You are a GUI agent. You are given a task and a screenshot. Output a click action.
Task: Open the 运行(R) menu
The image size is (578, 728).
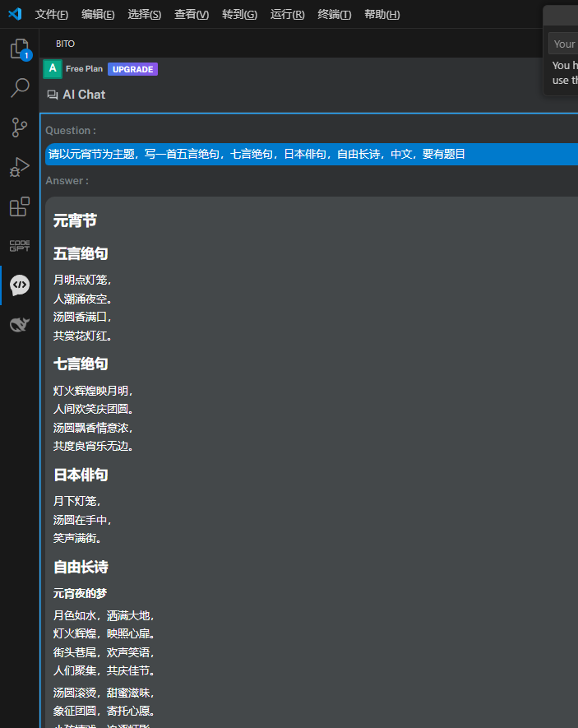click(288, 14)
